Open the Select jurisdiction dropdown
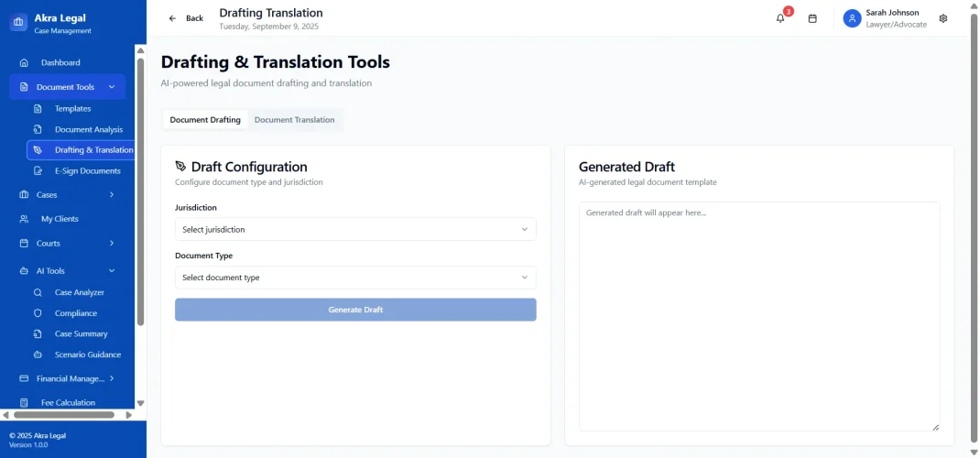 point(355,229)
